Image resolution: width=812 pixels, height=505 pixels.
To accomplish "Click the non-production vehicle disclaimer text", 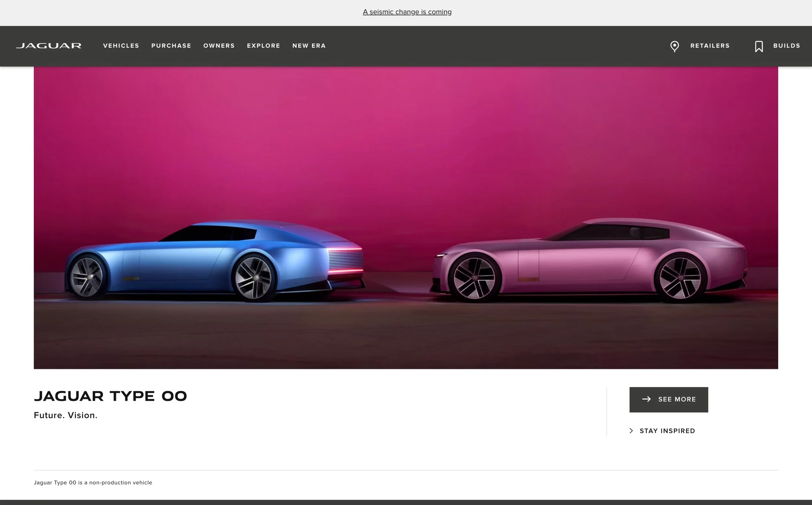I will pos(93,482).
